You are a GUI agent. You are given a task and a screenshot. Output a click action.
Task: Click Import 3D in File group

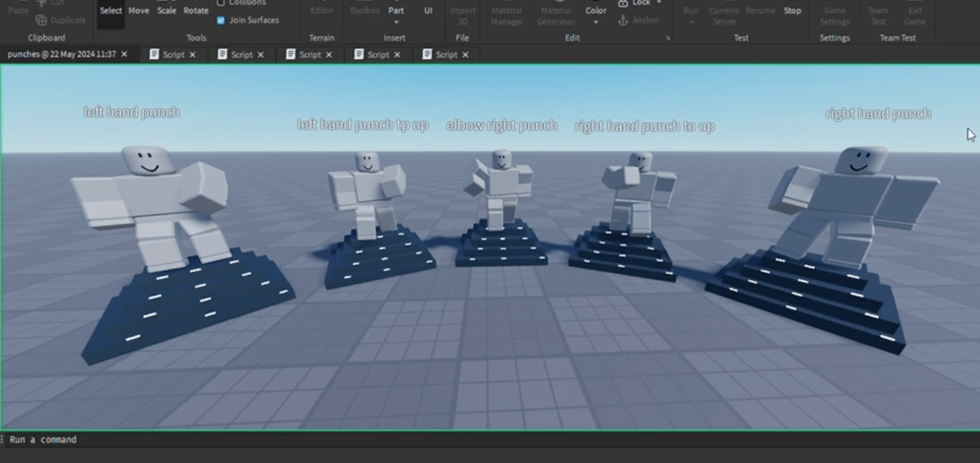tap(462, 15)
